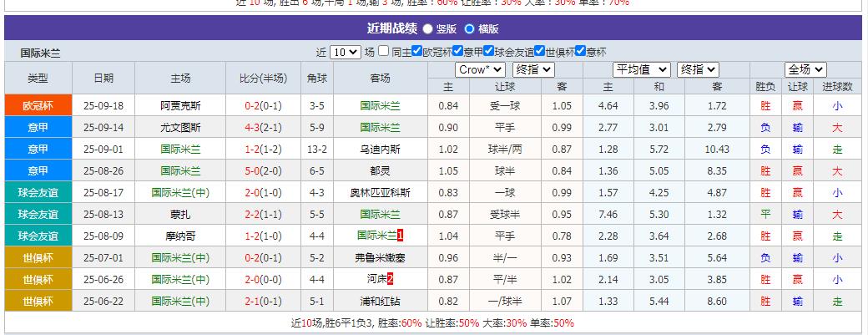
Task: Open the match count dropdown showing 10
Action: pyautogui.click(x=345, y=52)
